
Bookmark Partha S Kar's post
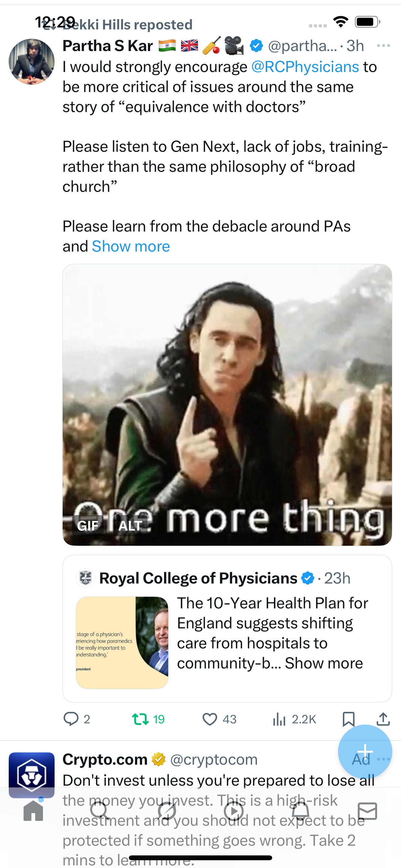click(348, 719)
